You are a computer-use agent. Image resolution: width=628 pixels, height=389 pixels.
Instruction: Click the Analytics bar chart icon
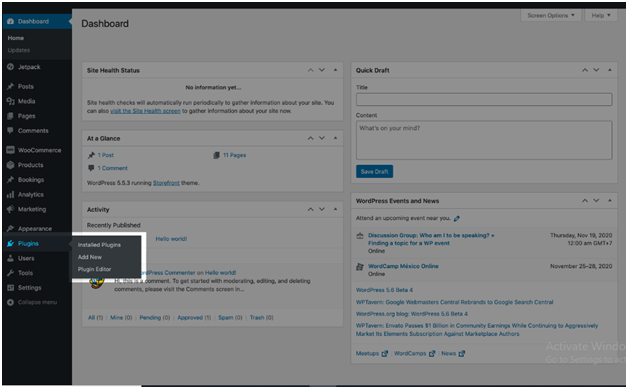[10, 194]
